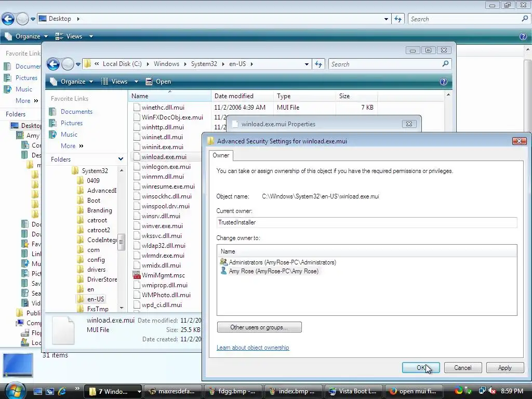Screen dimensions: 532x399
Task: Select drivers folder in tree
Action: pos(96,270)
